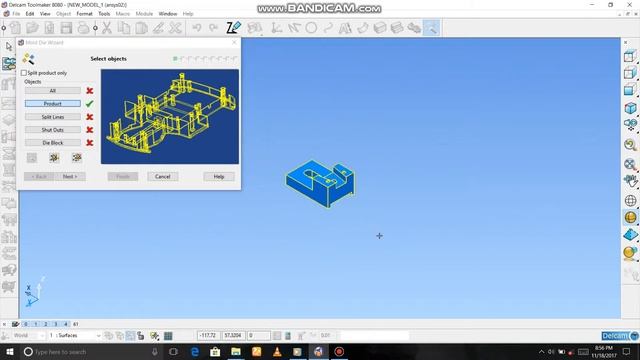
Task: Switch to wireframe cube view icon
Action: click(630, 56)
